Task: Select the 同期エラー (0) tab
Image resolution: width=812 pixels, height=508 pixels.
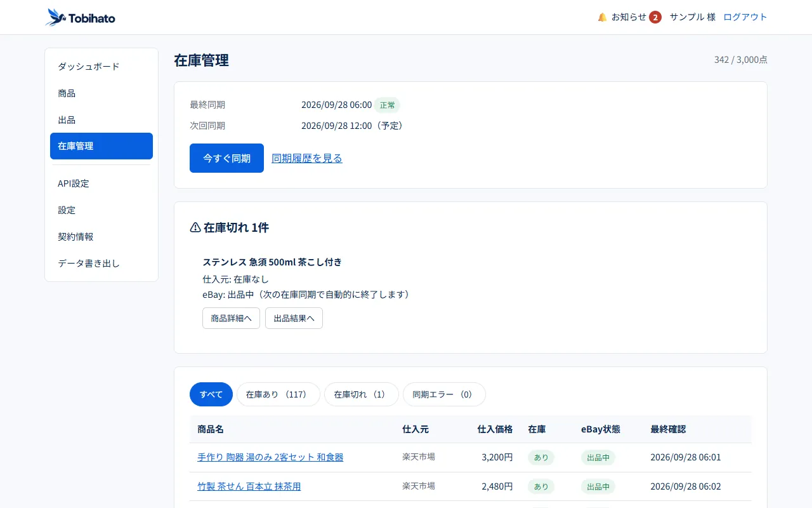Action: point(444,394)
